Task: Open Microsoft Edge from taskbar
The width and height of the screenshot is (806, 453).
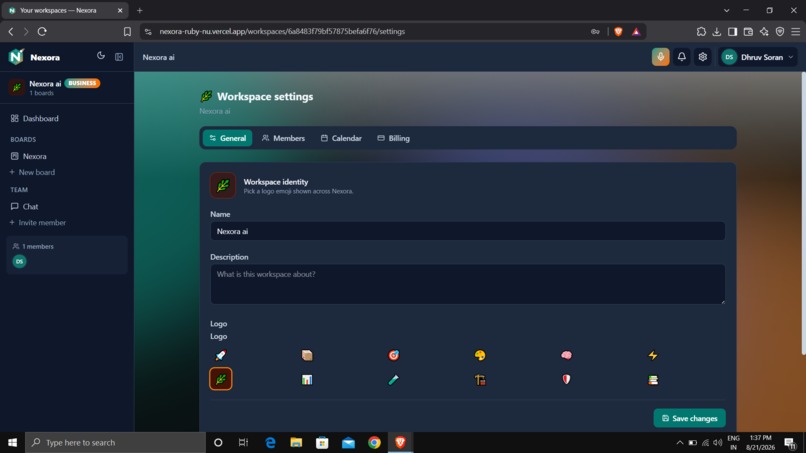Action: 270,442
